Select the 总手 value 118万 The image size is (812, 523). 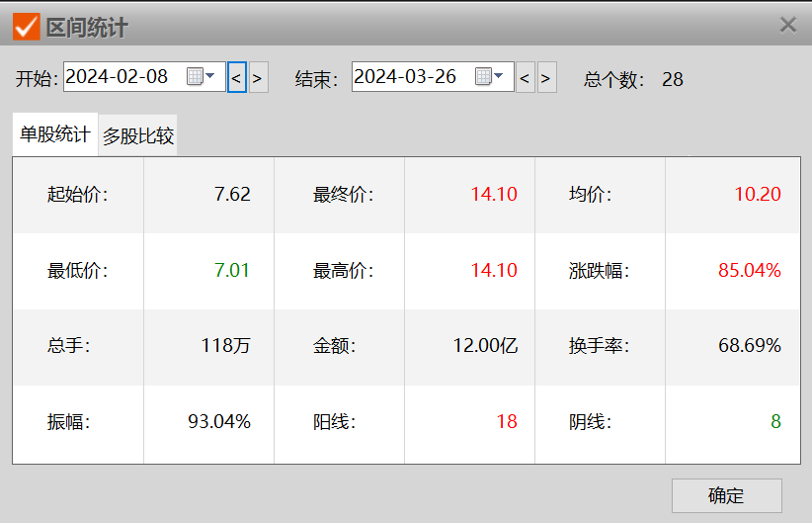[x=226, y=346]
